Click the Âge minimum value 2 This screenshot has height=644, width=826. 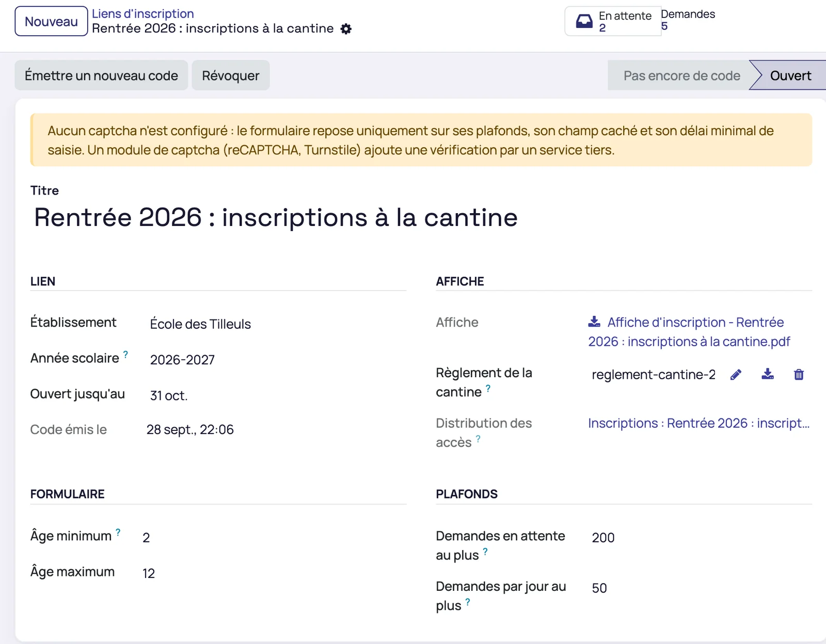(146, 538)
